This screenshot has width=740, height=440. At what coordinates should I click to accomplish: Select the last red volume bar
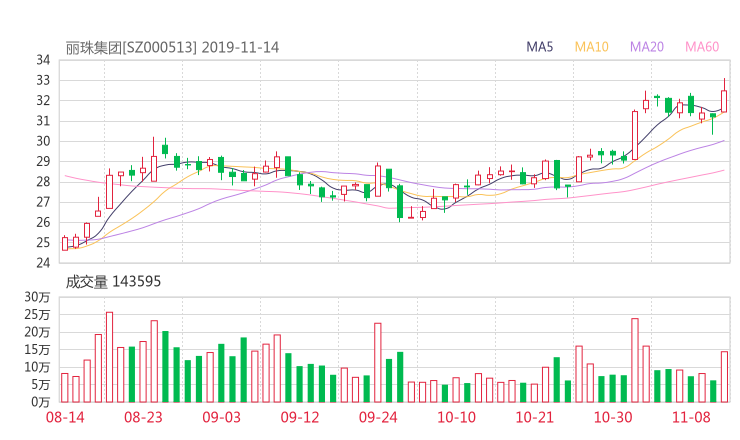[x=724, y=377]
